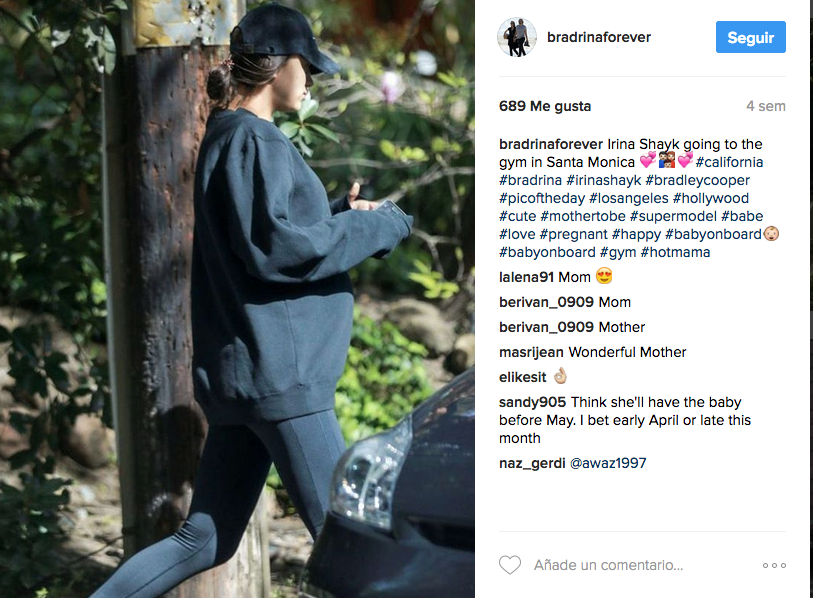Click the posted photo of woman in cap

(x=237, y=299)
